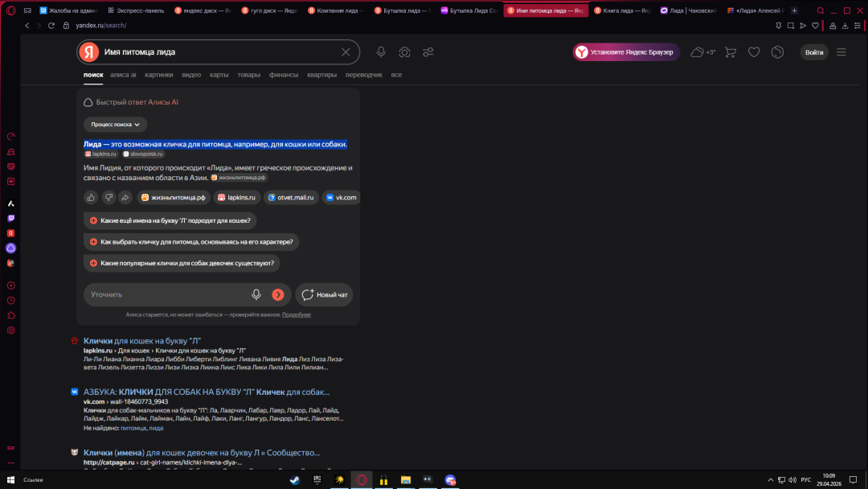Open the catpage.ru cat names result

point(202,453)
